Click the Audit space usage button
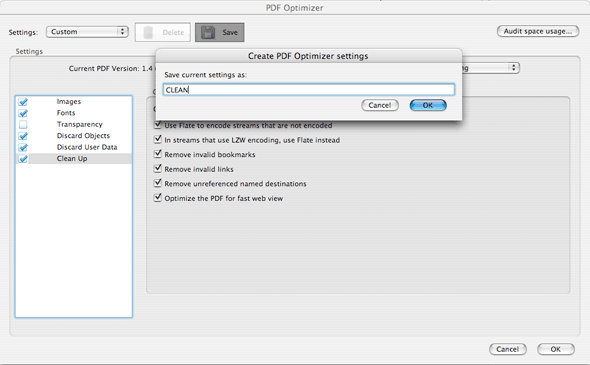This screenshot has height=365, width=590. 538,31
